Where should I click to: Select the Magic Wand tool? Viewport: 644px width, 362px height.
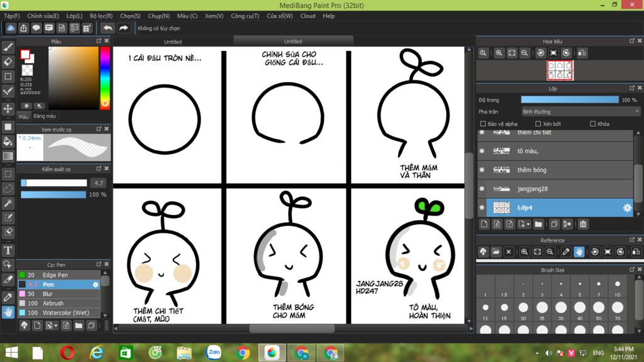point(8,203)
